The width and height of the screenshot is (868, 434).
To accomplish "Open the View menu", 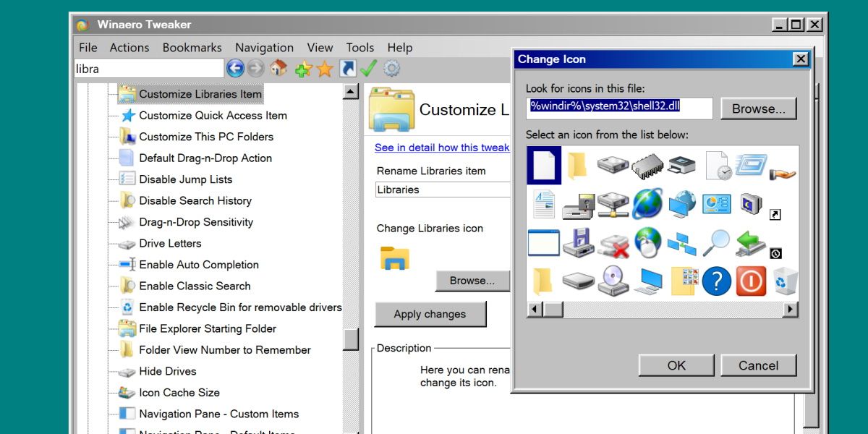I will [320, 48].
